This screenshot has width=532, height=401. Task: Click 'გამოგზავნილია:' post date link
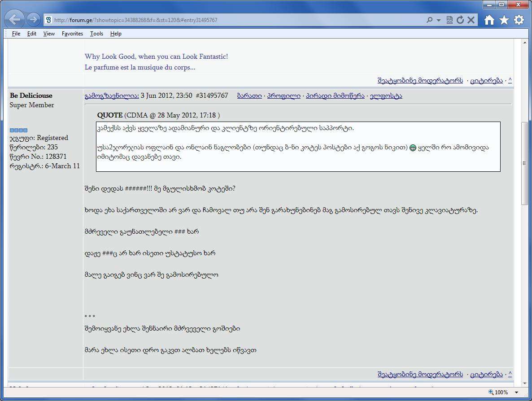pyautogui.click(x=112, y=96)
